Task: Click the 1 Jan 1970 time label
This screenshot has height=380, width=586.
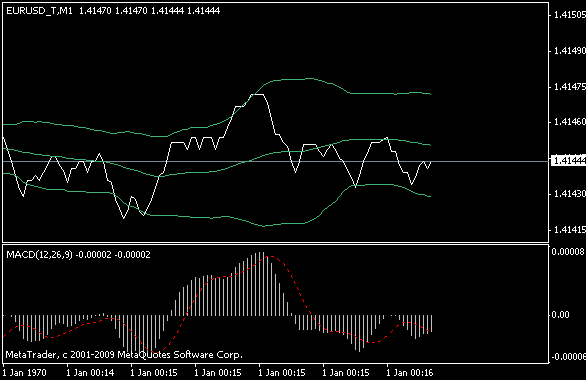Action: [24, 373]
